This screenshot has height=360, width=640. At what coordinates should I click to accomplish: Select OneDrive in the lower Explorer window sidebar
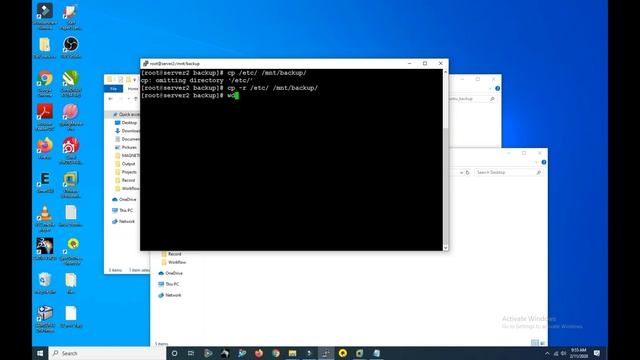(170, 273)
